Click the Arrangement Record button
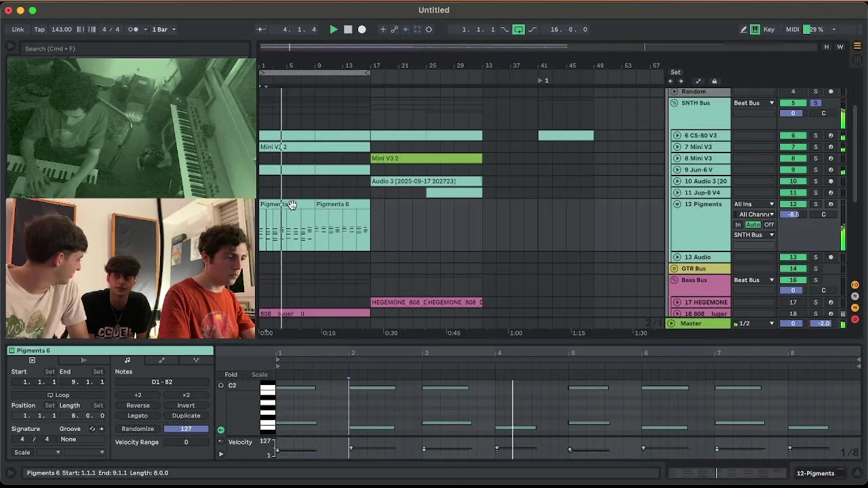Image resolution: width=868 pixels, height=488 pixels. pyautogui.click(x=362, y=29)
